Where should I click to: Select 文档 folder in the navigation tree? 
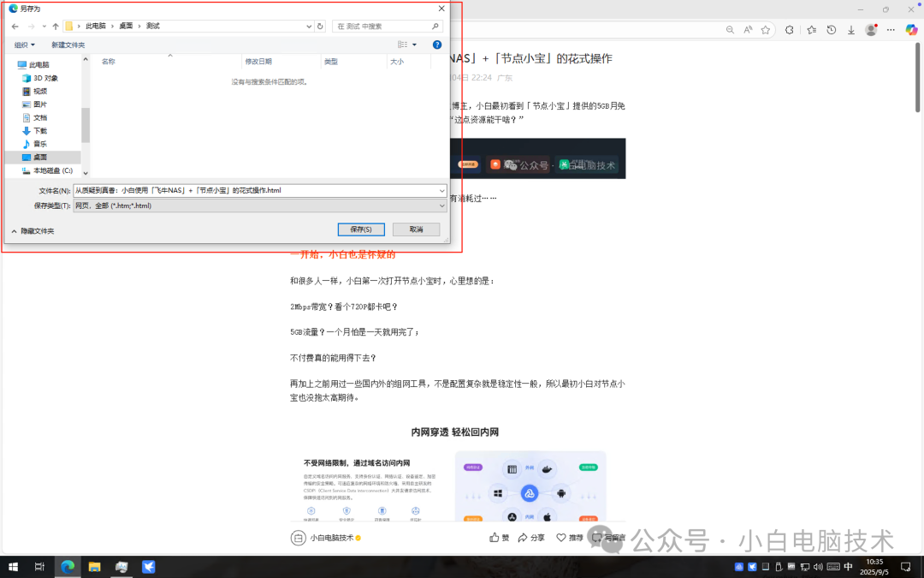(40, 118)
